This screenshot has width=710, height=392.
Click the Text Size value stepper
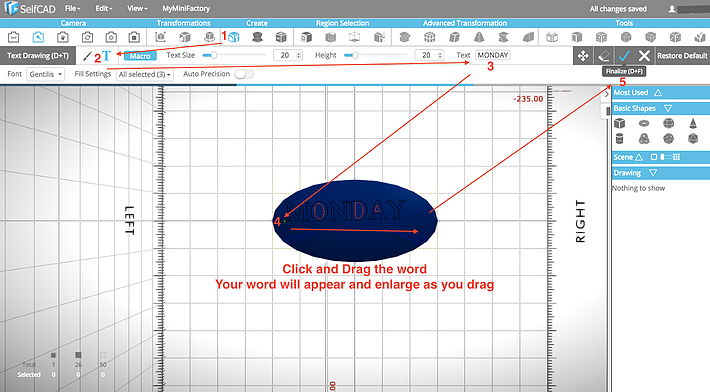click(x=298, y=55)
